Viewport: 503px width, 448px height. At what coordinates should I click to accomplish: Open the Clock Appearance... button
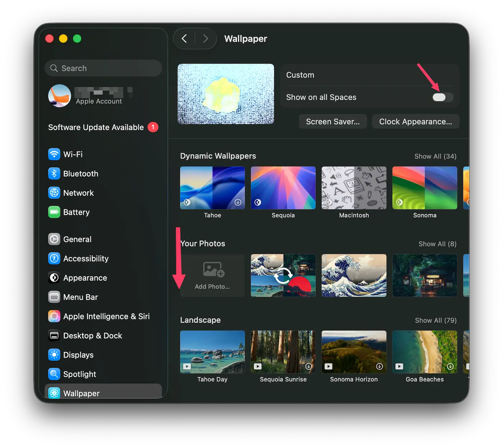coord(415,122)
